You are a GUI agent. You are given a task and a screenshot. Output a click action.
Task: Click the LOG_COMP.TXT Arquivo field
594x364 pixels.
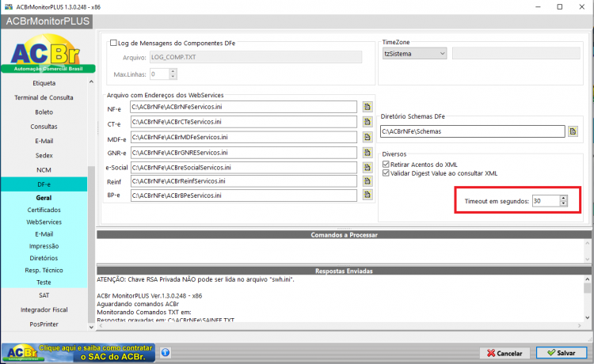[x=256, y=57]
